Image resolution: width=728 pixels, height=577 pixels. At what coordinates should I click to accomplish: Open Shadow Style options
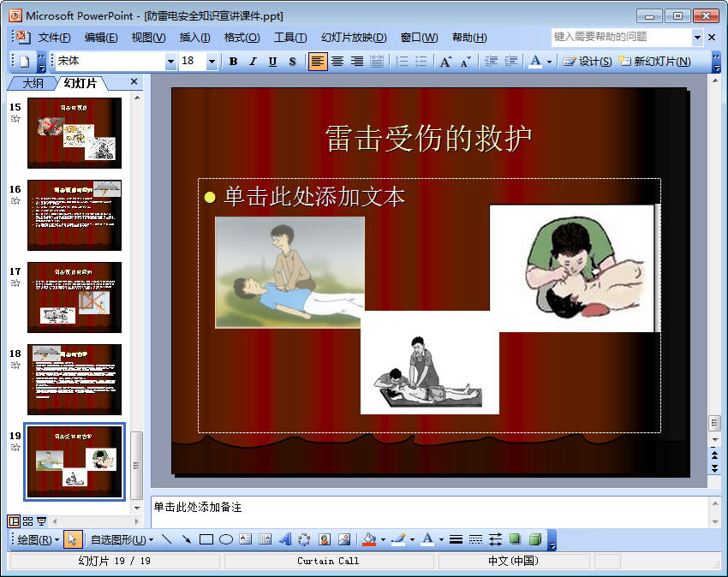pos(515,539)
